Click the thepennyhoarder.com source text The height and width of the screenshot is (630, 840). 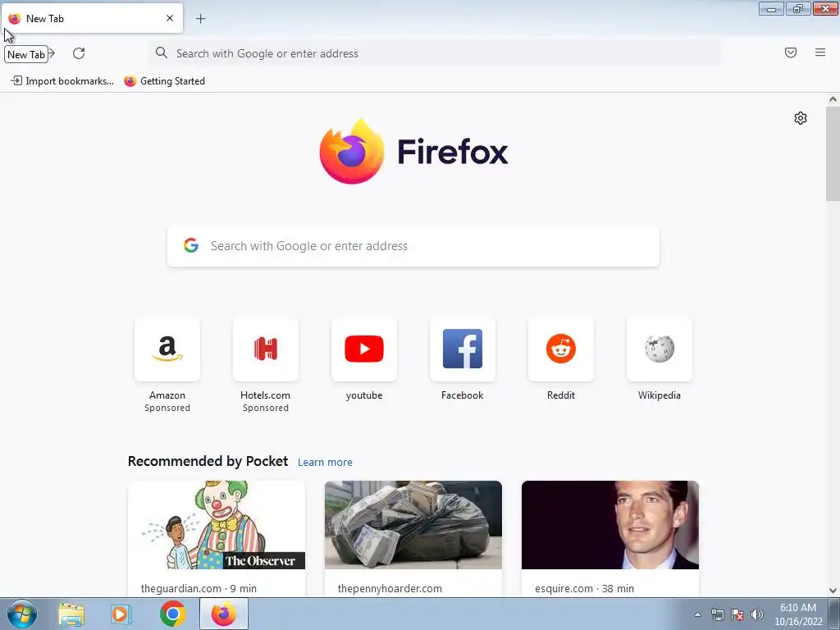tap(390, 588)
